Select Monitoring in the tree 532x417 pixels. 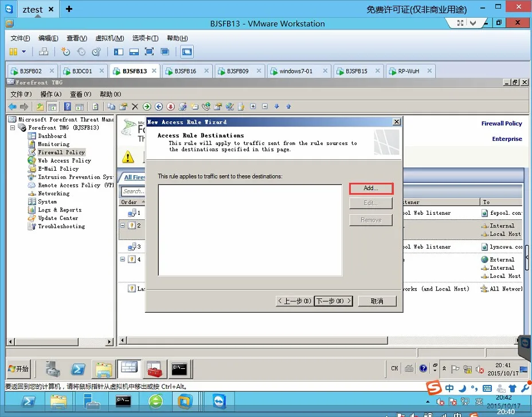coord(54,144)
